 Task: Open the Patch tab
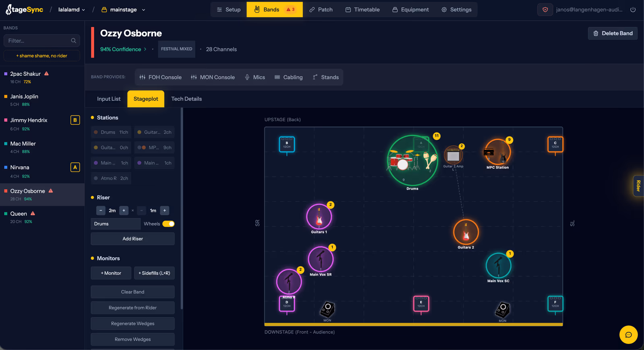point(321,10)
